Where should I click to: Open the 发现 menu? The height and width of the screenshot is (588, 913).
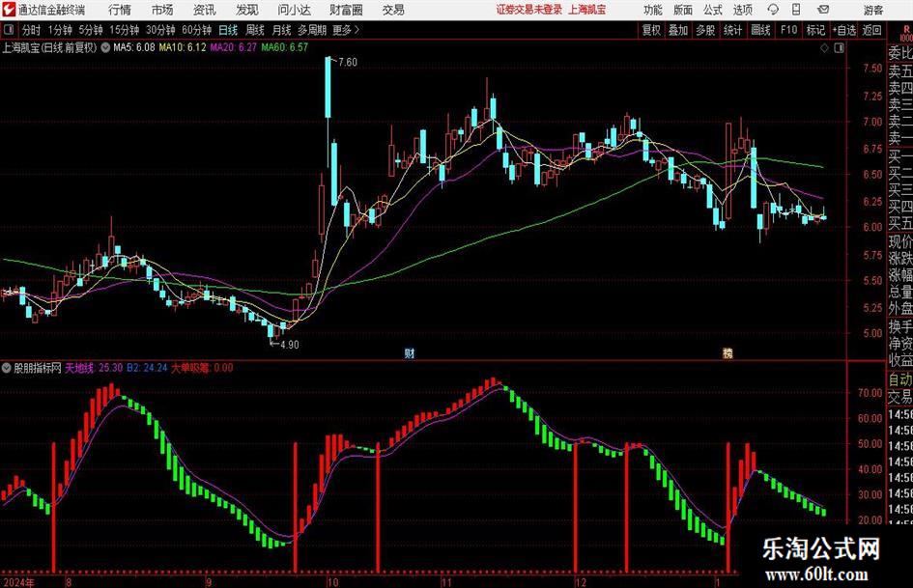[x=247, y=10]
